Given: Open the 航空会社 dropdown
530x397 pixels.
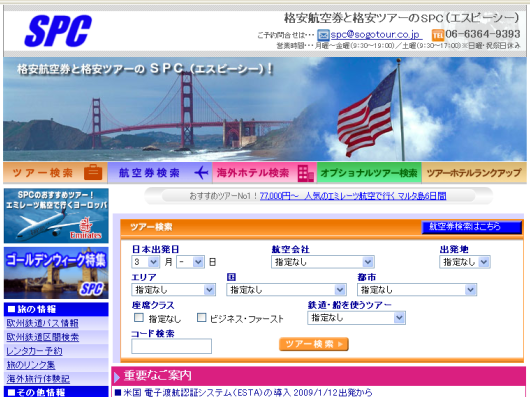Looking at the screenshot, I should pos(322,262).
